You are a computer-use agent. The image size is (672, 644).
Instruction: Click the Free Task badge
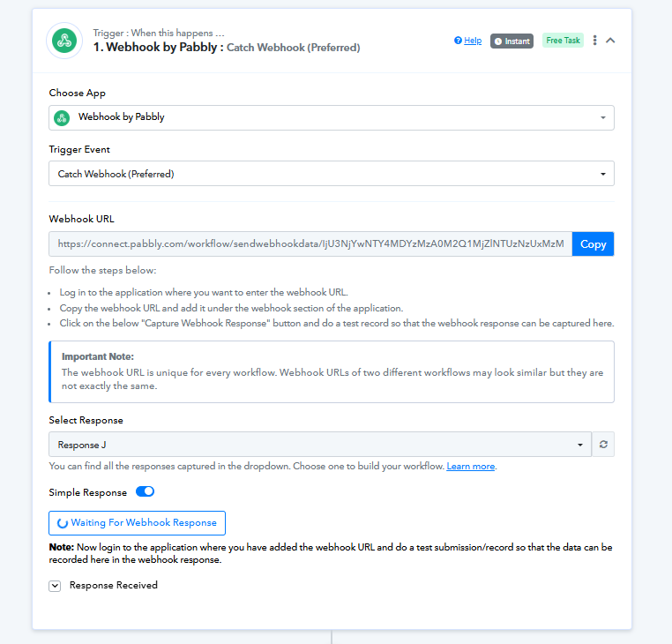563,41
